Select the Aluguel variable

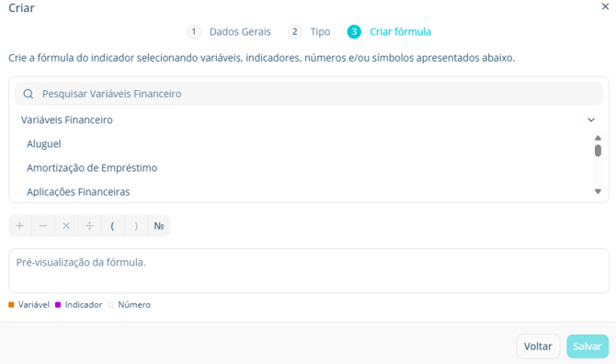44,144
